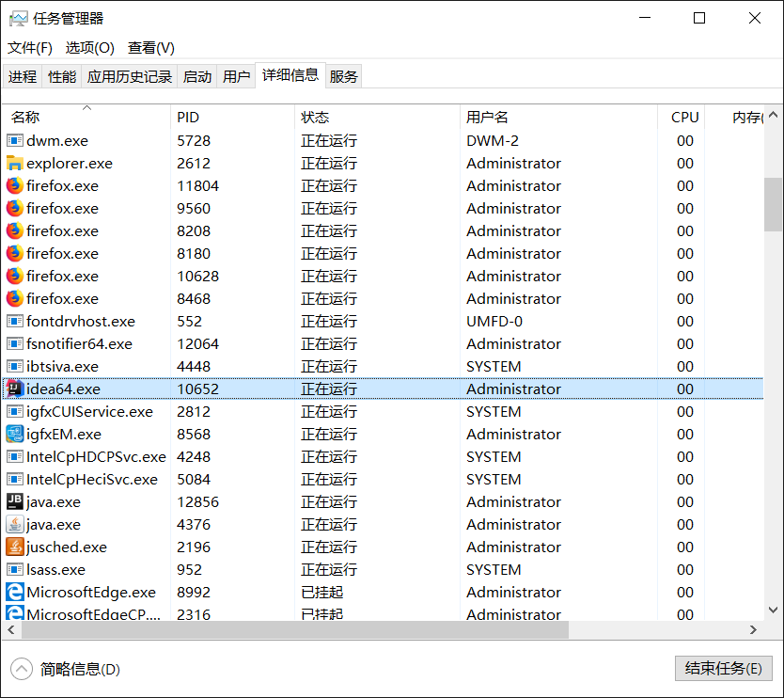Click the jusched.exe Java updater icon
The image size is (784, 698).
coord(14,547)
